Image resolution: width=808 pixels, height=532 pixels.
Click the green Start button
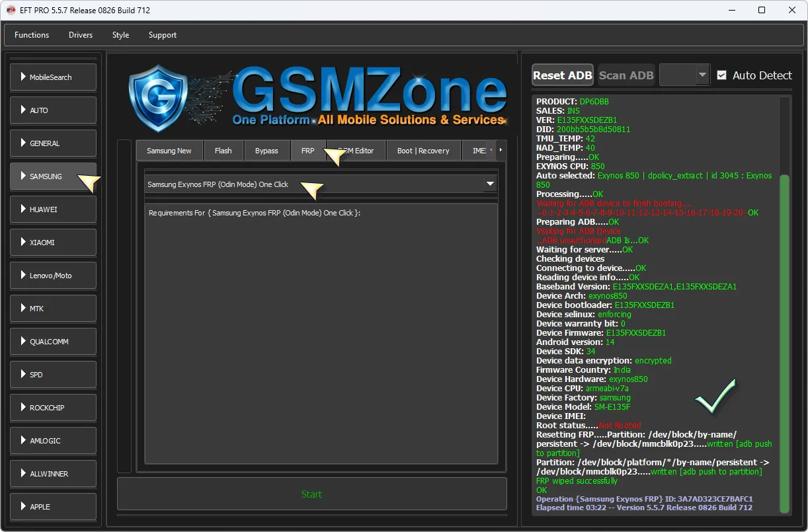click(312, 494)
